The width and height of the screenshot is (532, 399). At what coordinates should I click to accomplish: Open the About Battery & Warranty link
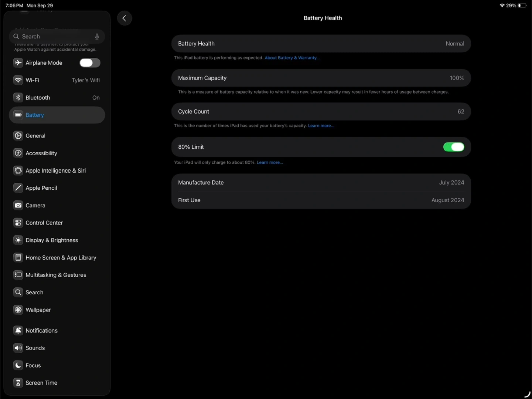[292, 58]
